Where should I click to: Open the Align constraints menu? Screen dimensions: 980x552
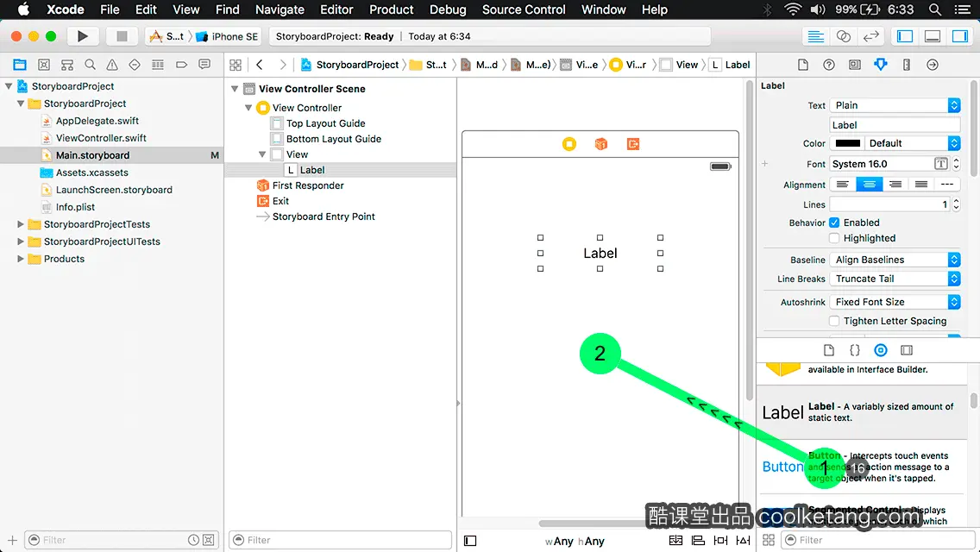click(x=698, y=540)
